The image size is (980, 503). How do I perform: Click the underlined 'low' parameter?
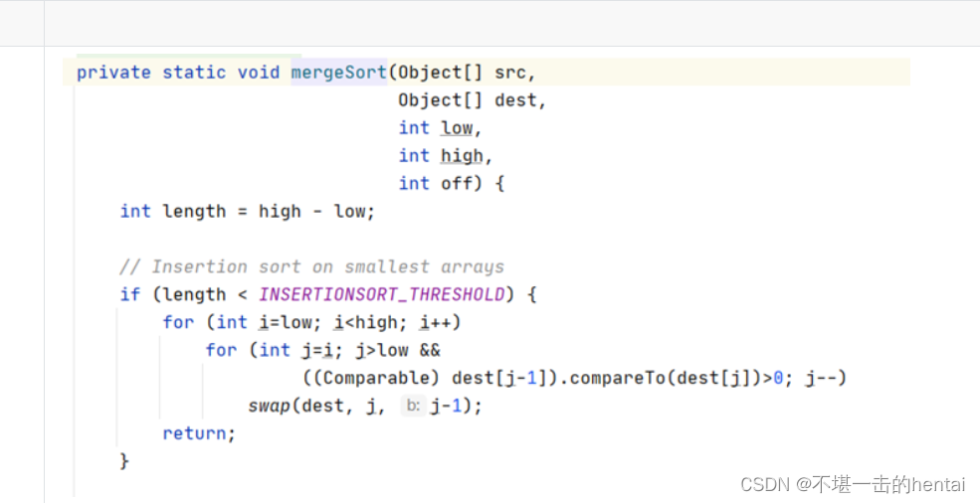457,128
